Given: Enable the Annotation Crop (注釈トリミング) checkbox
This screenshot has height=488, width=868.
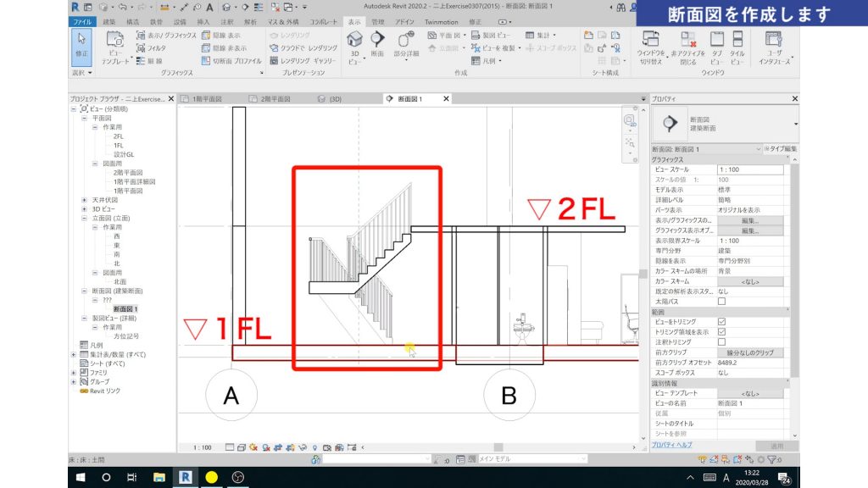Looking at the screenshot, I should pos(722,342).
